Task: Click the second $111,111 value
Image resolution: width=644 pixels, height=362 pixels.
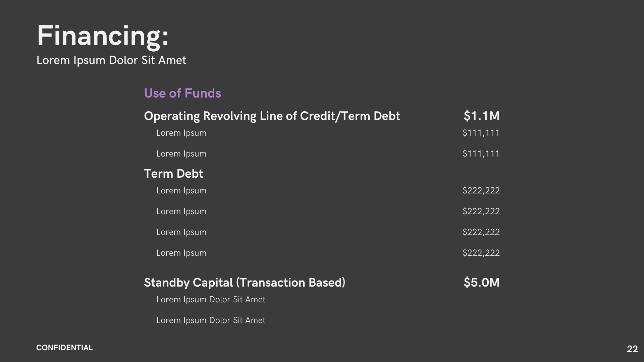Action: 481,154
